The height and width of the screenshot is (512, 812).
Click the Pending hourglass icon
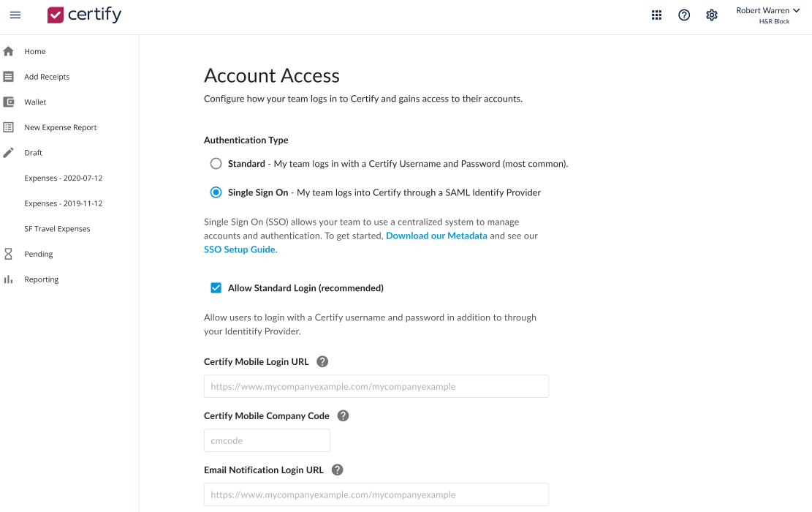pyautogui.click(x=8, y=254)
